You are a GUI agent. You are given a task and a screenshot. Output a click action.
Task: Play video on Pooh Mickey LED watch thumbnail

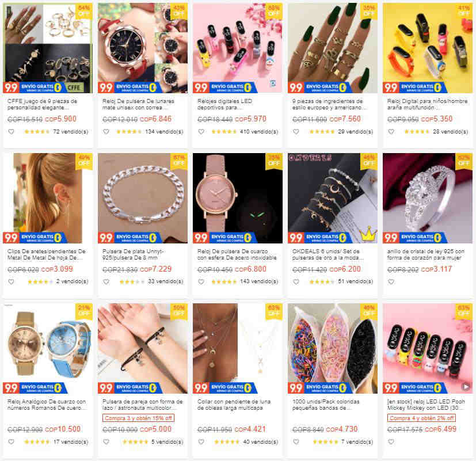(466, 387)
